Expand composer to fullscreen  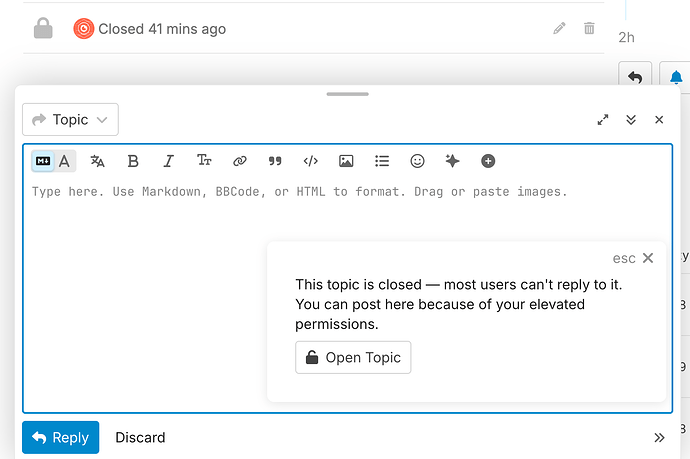tap(603, 120)
